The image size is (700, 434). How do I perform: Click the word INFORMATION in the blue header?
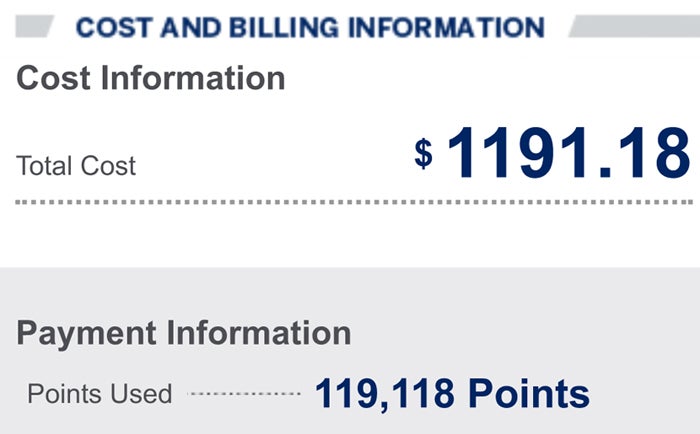click(446, 27)
